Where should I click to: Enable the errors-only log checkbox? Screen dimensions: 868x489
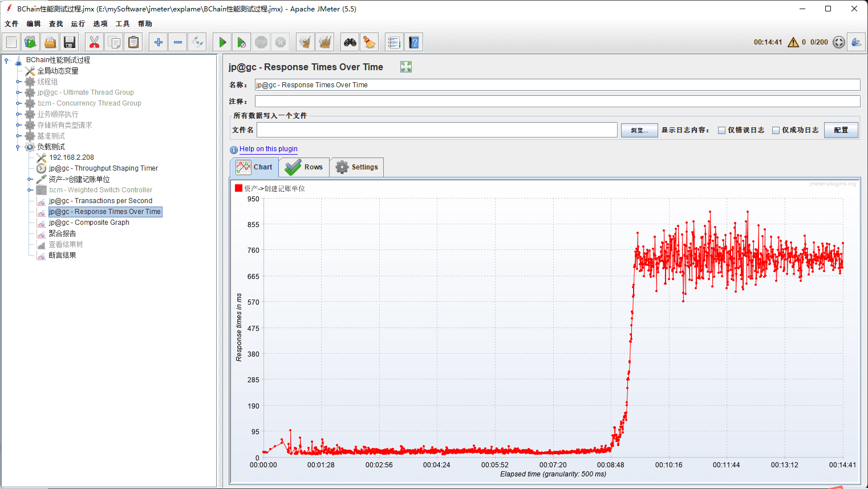pyautogui.click(x=721, y=130)
